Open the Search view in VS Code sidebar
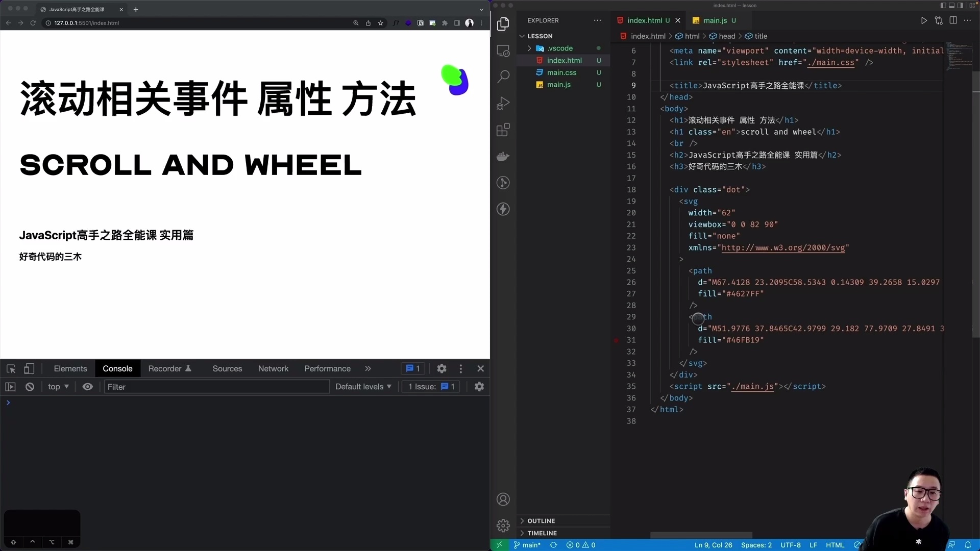The height and width of the screenshot is (551, 980). pos(503,76)
